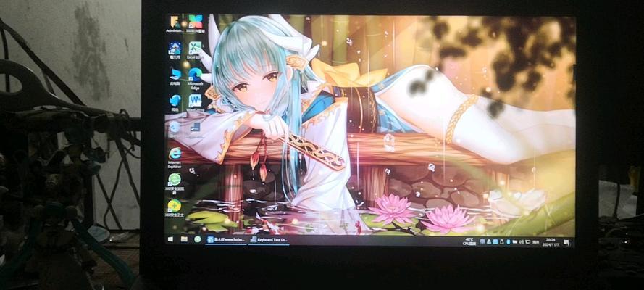The height and width of the screenshot is (290, 644).
Task: Open the 360 Secure Browser desktop icon
Action: (175, 183)
